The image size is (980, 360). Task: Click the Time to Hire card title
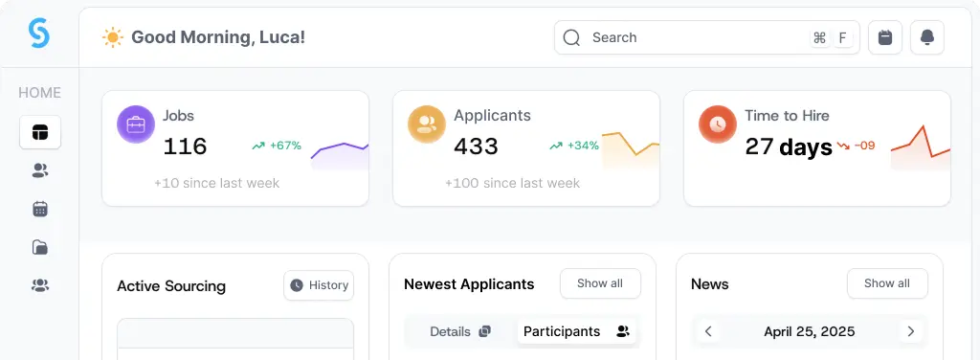point(787,116)
